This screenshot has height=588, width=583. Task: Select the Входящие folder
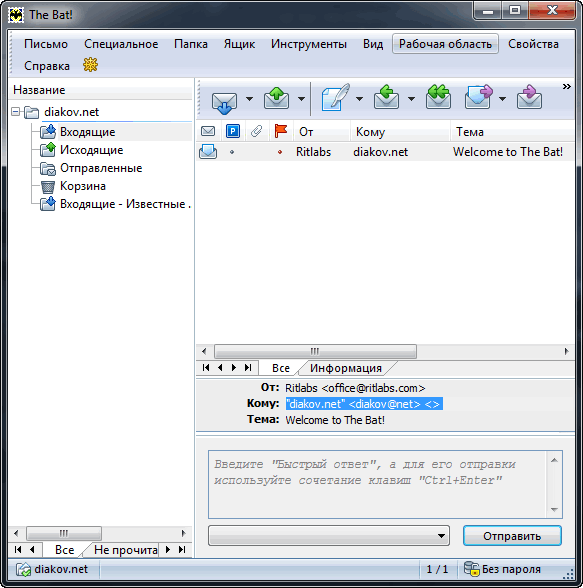[x=87, y=132]
